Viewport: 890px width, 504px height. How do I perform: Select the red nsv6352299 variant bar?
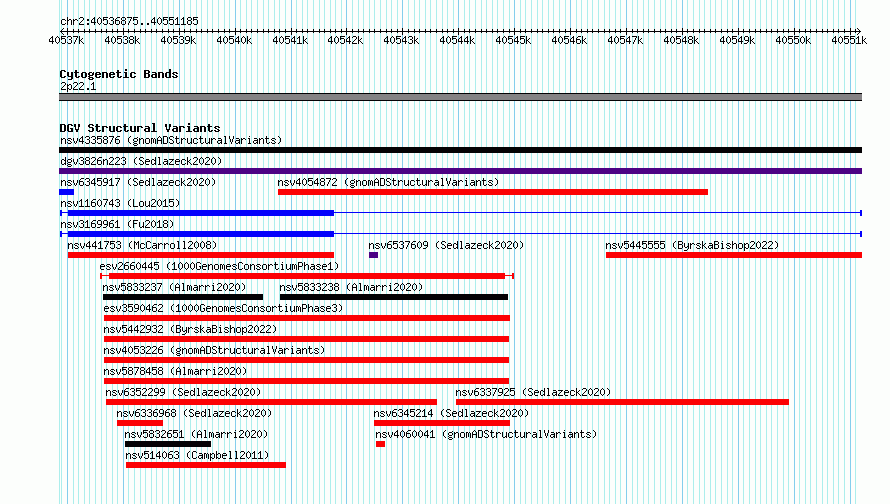point(271,402)
